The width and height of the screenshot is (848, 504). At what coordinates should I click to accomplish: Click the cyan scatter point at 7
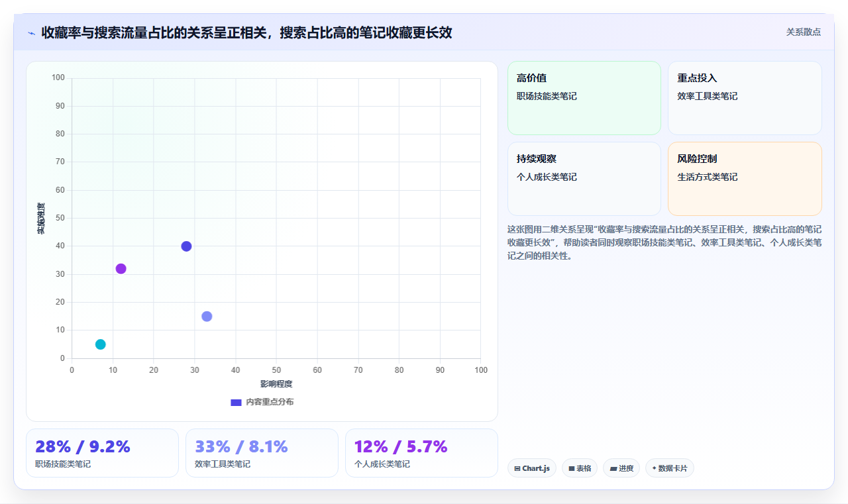(x=100, y=344)
